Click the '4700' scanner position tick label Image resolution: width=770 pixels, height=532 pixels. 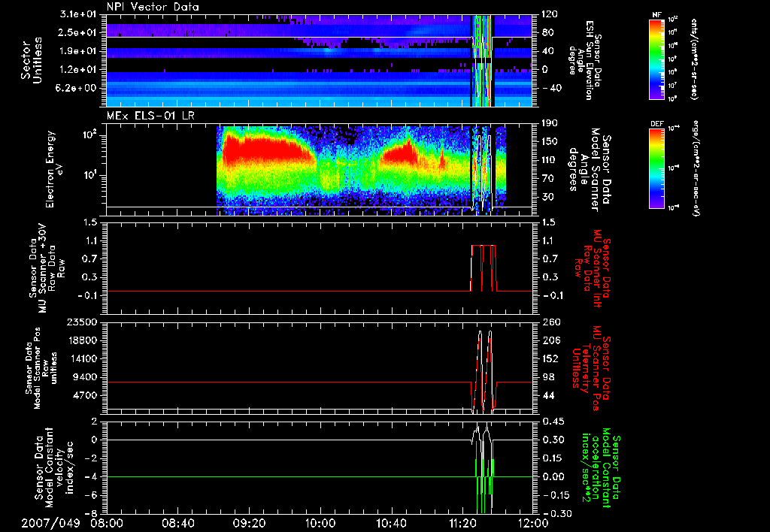[86, 395]
